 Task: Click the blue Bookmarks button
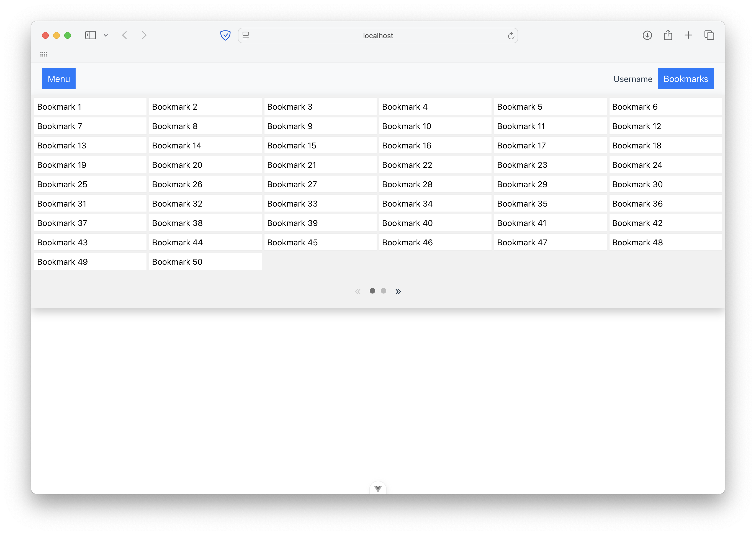click(x=685, y=79)
